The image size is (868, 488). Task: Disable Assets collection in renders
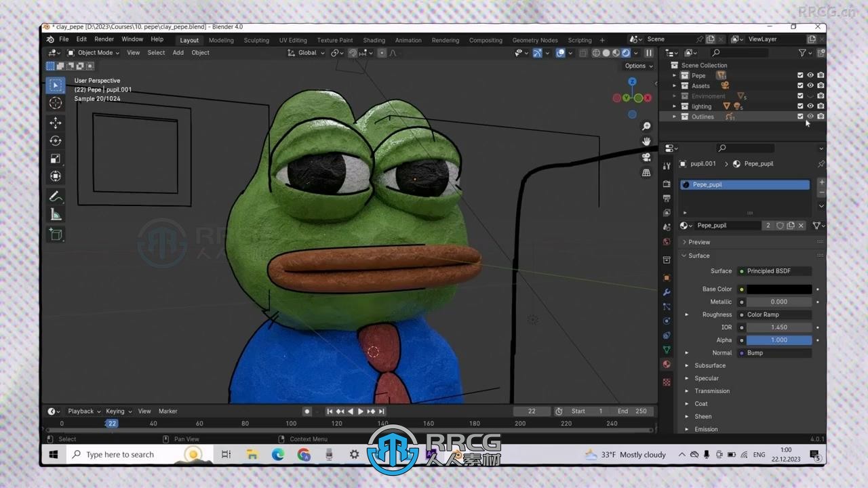pos(821,85)
